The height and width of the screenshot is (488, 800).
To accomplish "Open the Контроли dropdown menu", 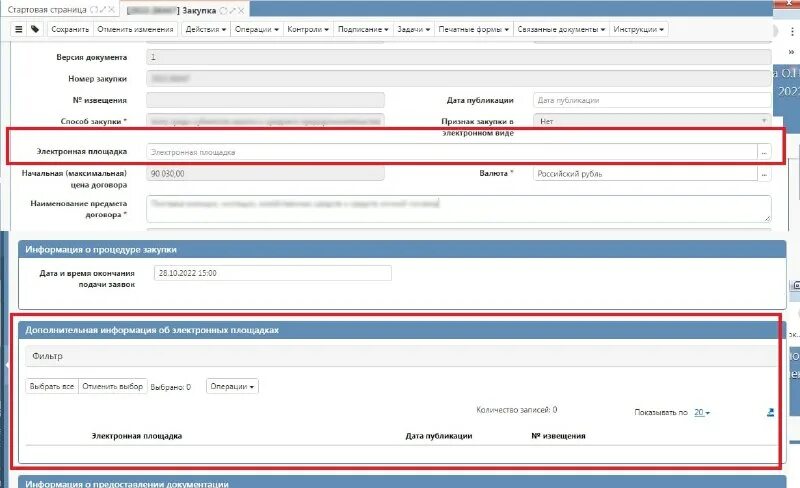I will (308, 29).
